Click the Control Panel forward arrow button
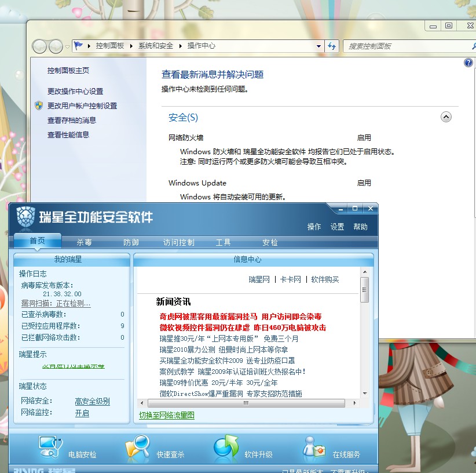 [56, 46]
